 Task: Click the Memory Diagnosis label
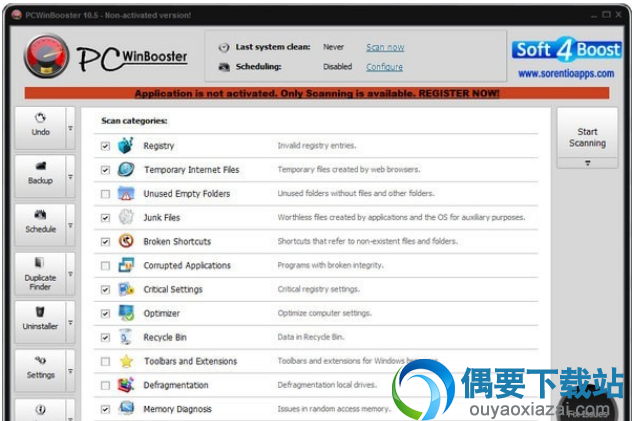coord(177,409)
